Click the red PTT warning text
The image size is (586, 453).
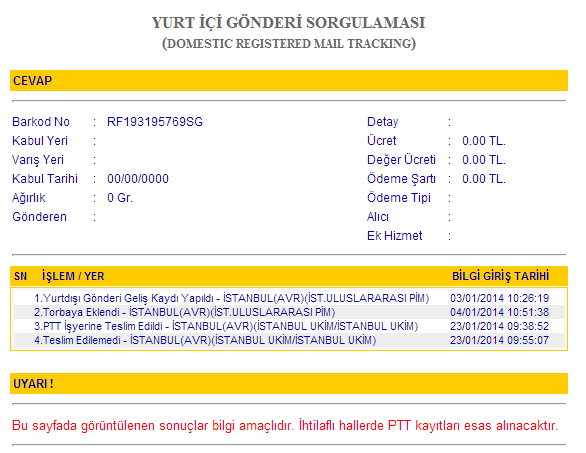285,426
